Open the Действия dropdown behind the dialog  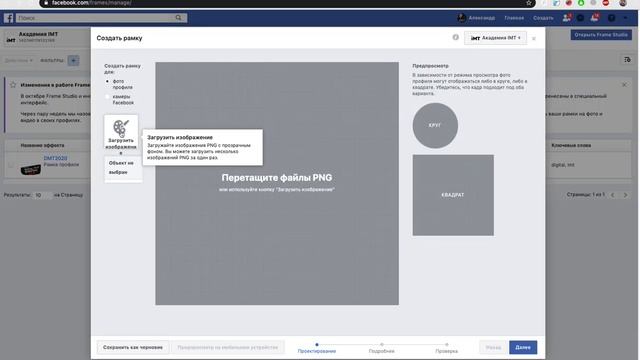(x=19, y=60)
